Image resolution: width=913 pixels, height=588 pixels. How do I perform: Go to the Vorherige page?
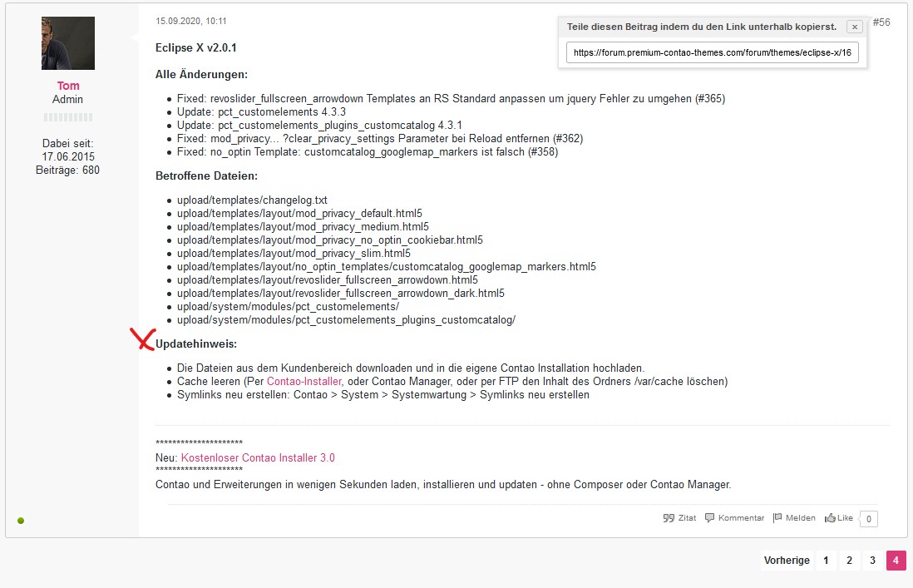(786, 561)
